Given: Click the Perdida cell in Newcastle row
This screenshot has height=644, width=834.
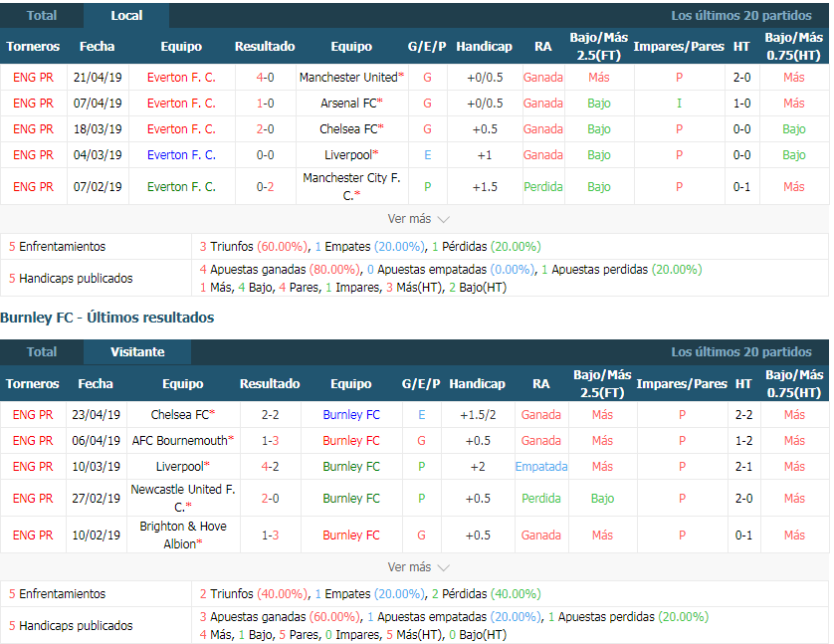Looking at the screenshot, I should click(x=541, y=499).
